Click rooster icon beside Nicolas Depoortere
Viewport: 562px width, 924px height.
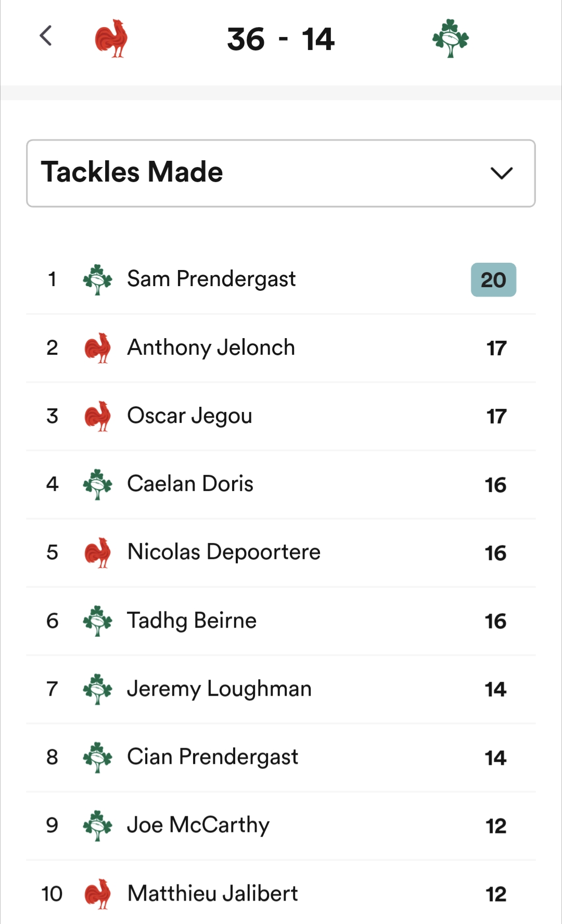[97, 552]
